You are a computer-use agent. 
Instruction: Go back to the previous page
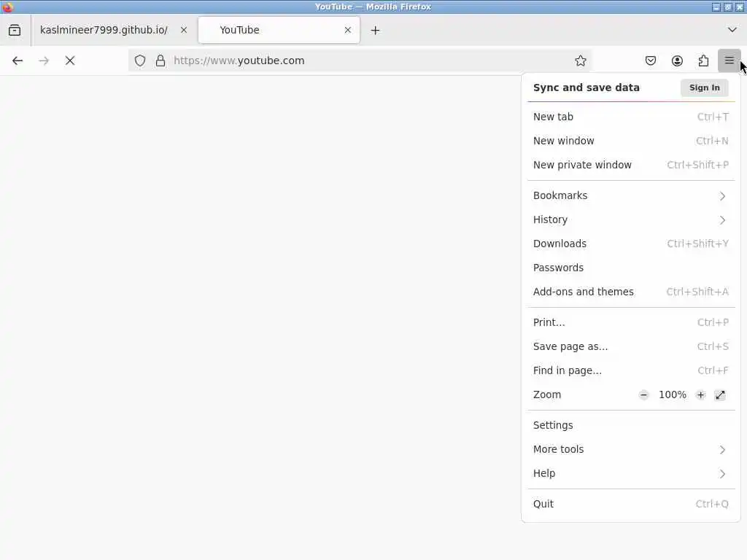click(x=18, y=61)
